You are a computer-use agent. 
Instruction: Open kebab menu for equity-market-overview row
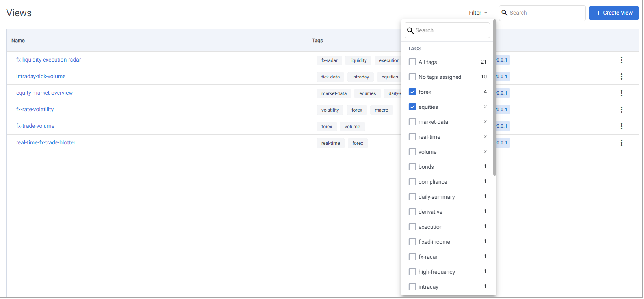click(x=621, y=93)
